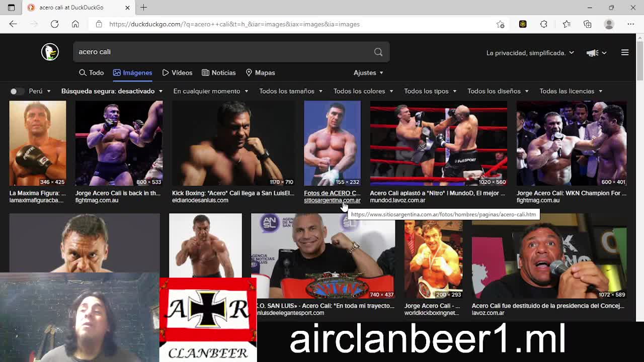Open 'Todos los tipos' type filter
The width and height of the screenshot is (644, 362).
[430, 91]
